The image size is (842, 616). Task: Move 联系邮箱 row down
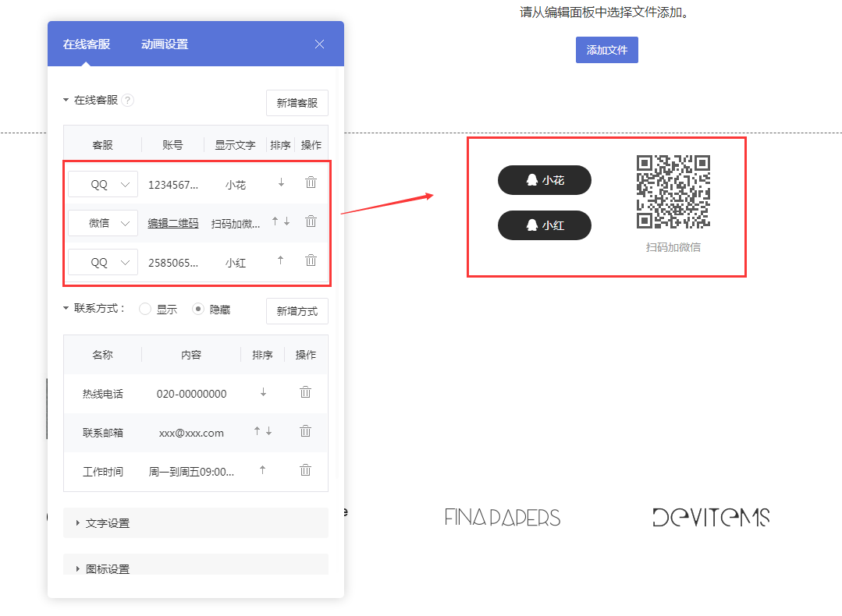[269, 431]
